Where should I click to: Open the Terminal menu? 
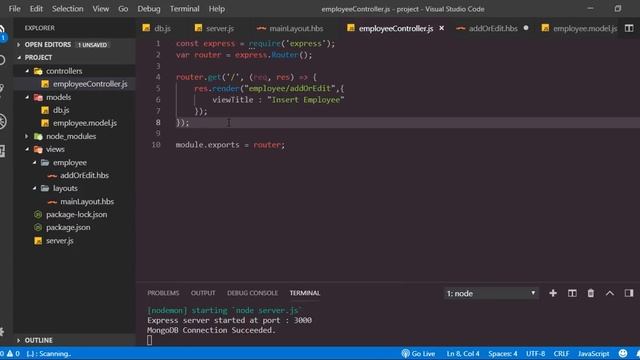(184, 9)
